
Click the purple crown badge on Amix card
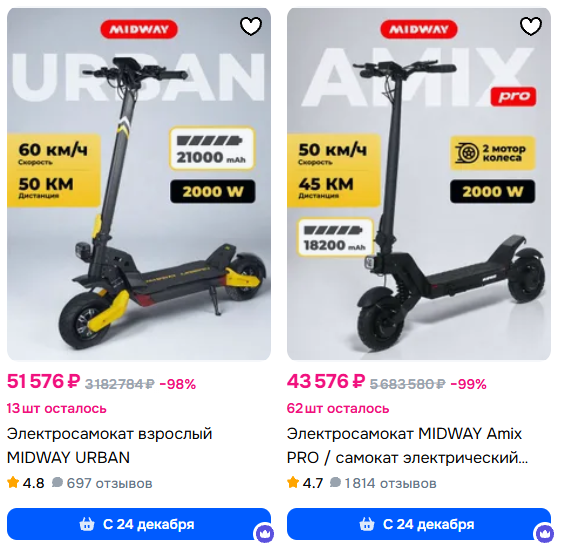pos(545,533)
